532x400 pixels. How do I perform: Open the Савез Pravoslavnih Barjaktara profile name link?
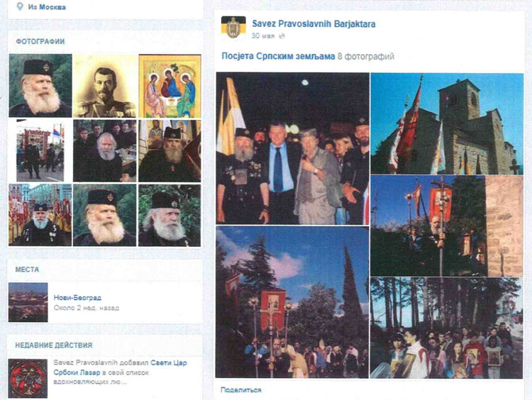tap(314, 23)
